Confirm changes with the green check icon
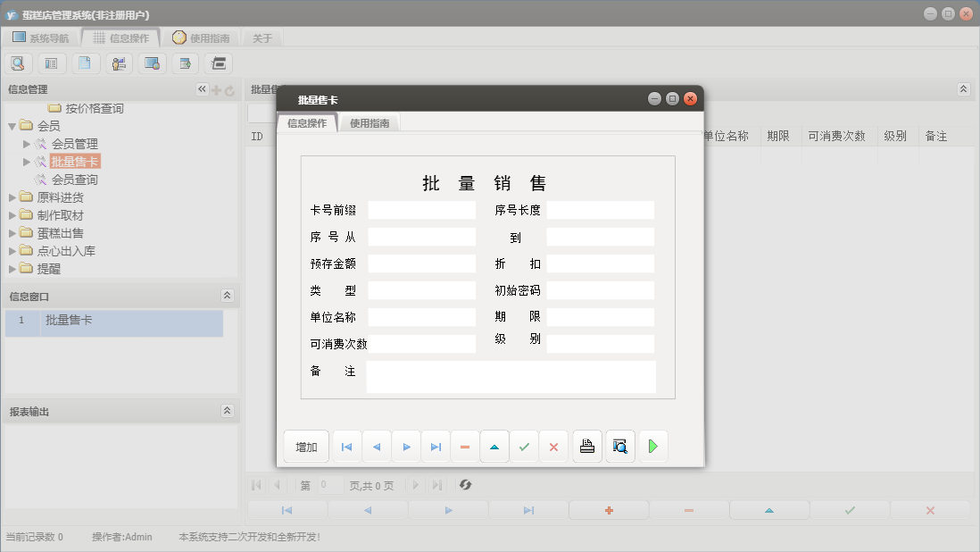Image resolution: width=980 pixels, height=552 pixels. point(524,447)
